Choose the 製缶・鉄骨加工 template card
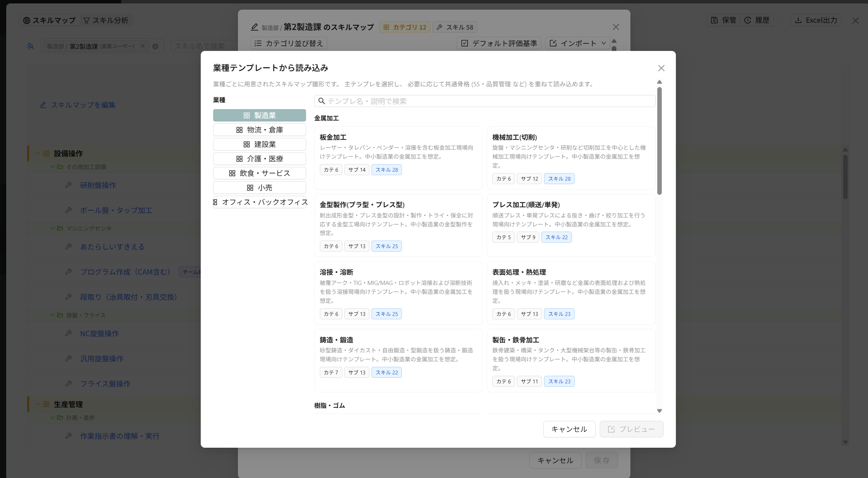Image resolution: width=868 pixels, height=478 pixels. click(x=571, y=361)
